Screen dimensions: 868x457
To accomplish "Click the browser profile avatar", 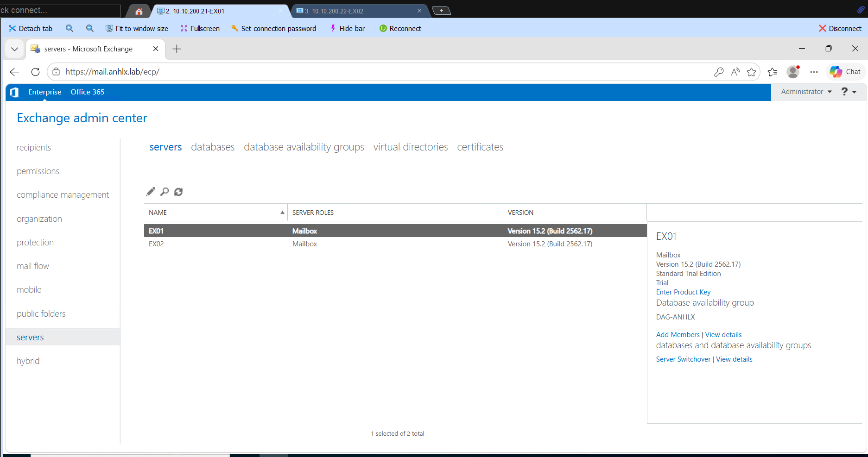I will [x=793, y=72].
